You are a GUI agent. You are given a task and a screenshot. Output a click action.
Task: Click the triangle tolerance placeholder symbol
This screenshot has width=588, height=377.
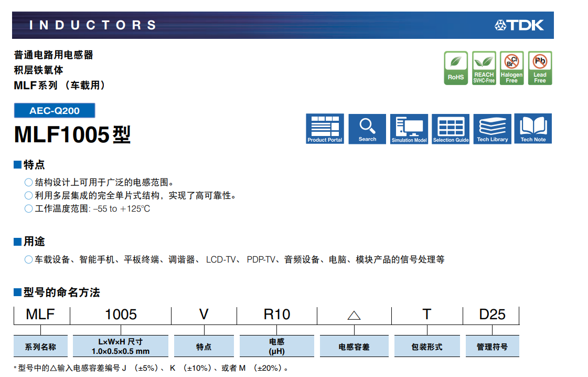point(354,316)
